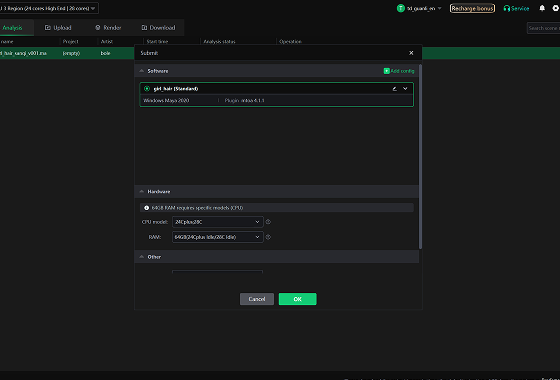Edit the girl_hair config via the pencil icon

click(395, 89)
